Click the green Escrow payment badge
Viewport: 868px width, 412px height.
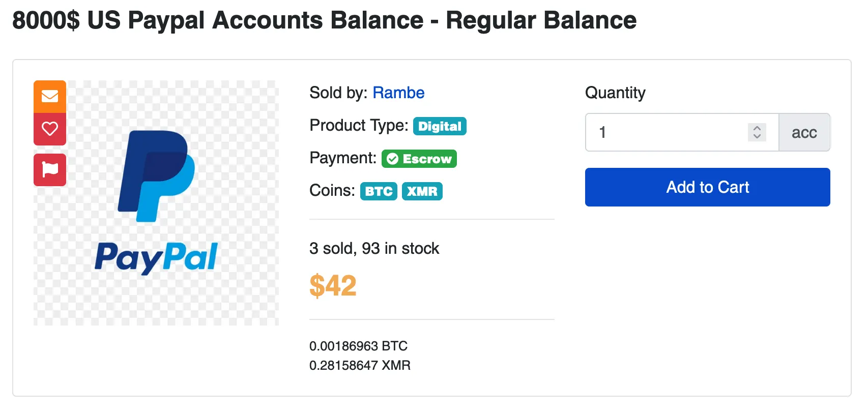point(419,159)
